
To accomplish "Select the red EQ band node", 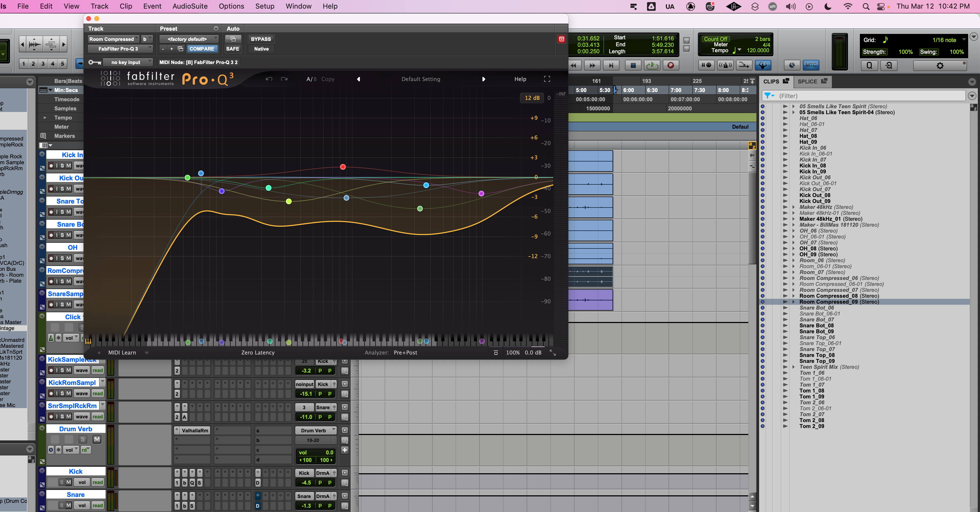I will [343, 167].
